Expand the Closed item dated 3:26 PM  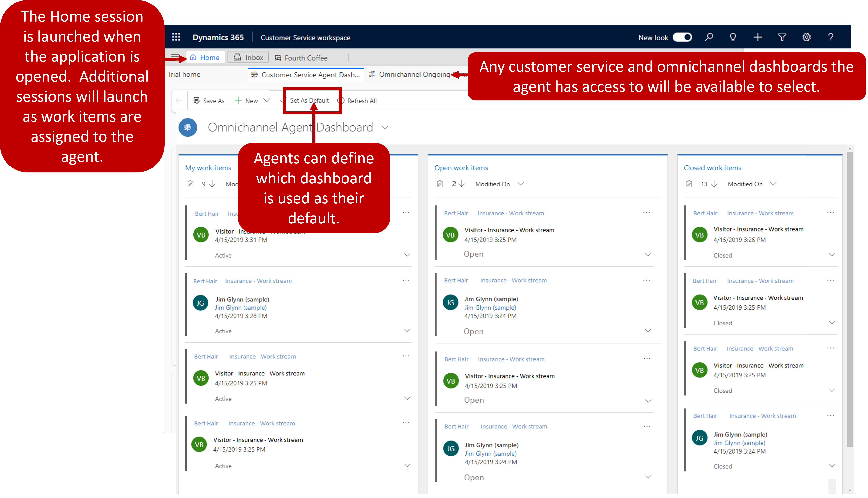click(832, 255)
